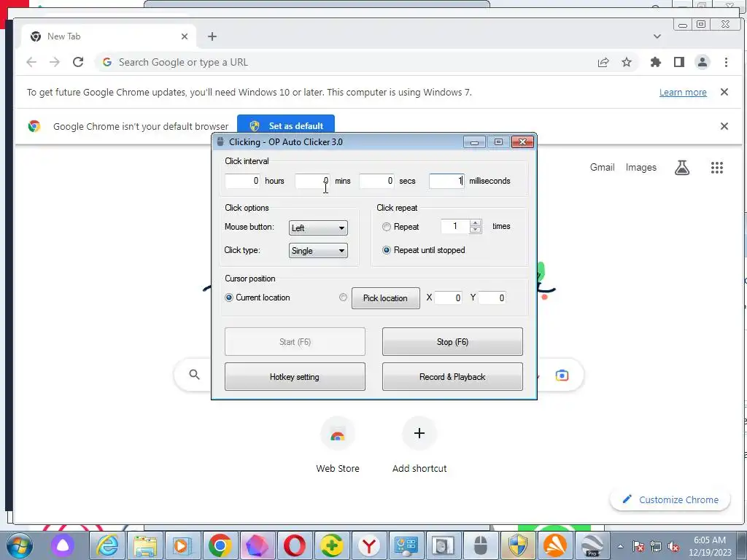Focus the repeat times number field

pos(455,226)
